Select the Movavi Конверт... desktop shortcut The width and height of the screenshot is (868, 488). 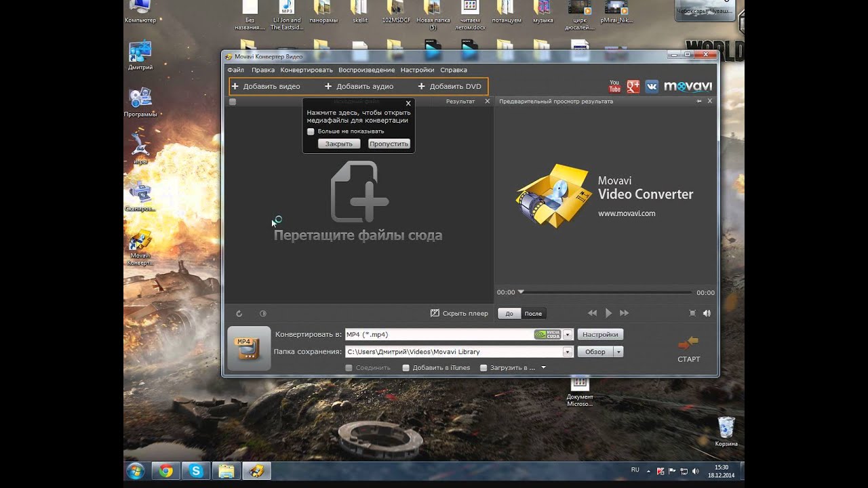[140, 249]
